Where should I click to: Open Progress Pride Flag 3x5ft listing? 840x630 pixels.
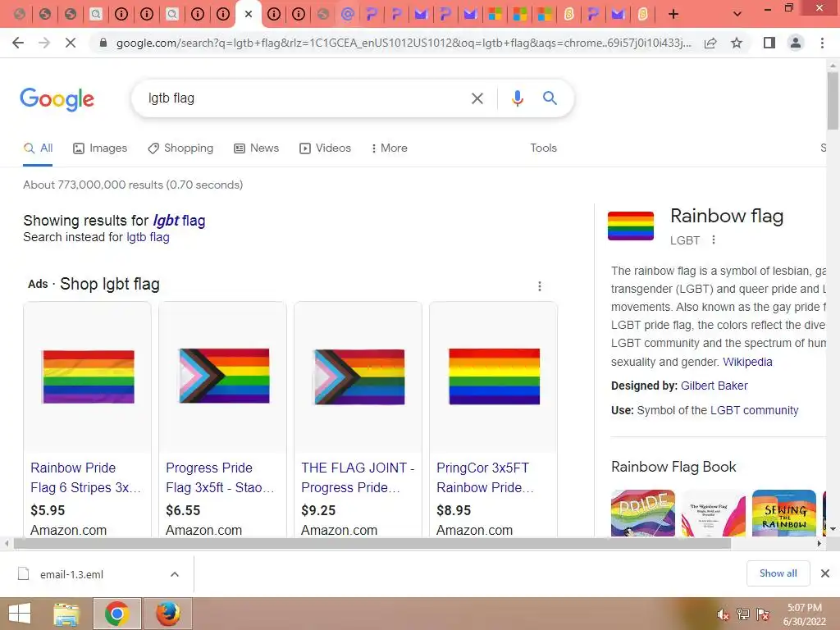[220, 478]
